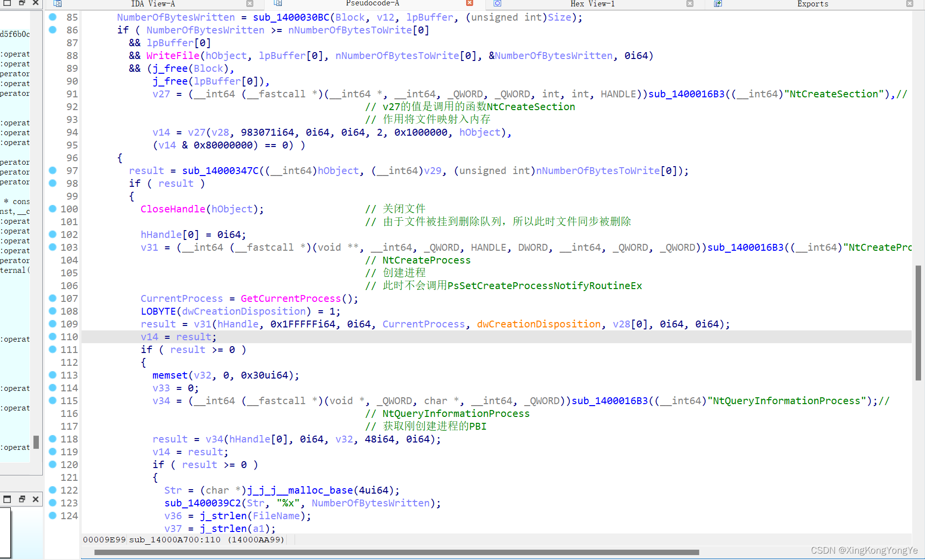Close the upper-left docked panel

(x=35, y=3)
